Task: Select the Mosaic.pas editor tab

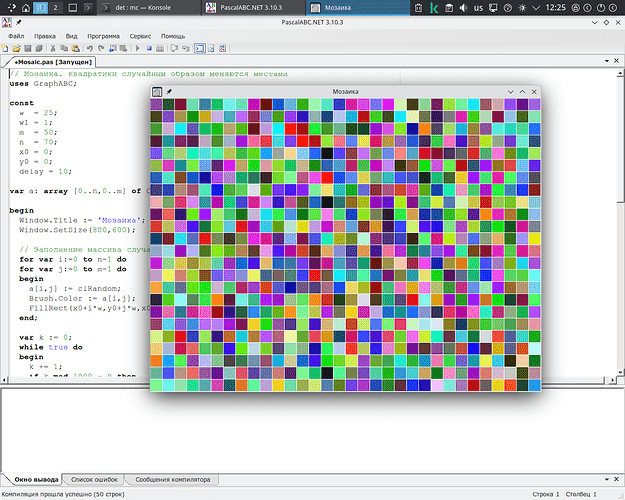Action: coord(53,62)
